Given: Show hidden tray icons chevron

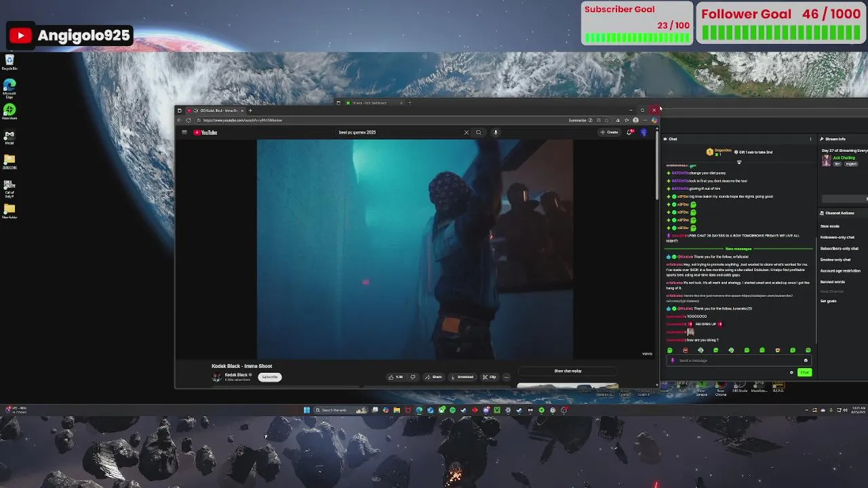Looking at the screenshot, I should [x=806, y=410].
